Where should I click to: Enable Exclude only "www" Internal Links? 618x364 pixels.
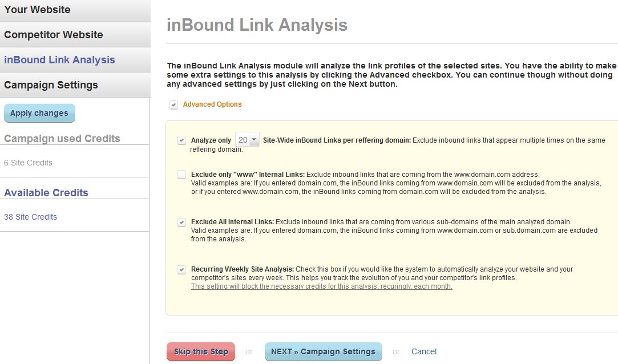(181, 175)
